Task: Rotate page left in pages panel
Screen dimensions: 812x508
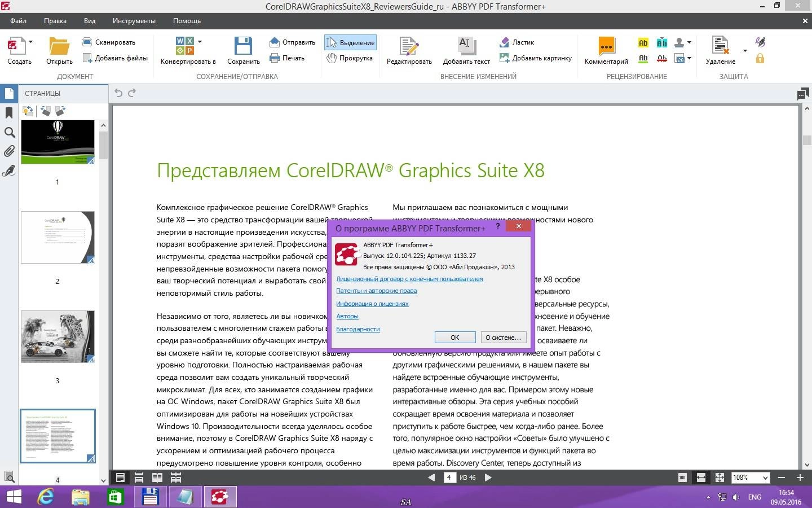Action: click(46, 111)
